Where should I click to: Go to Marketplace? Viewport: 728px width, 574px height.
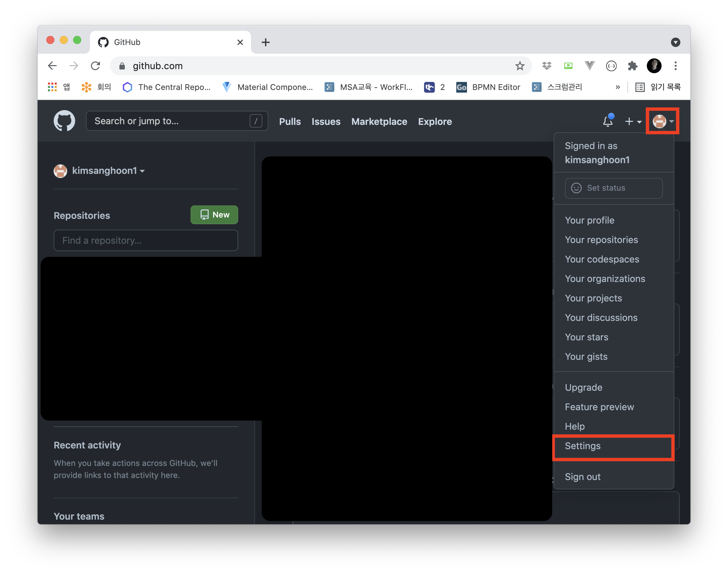click(379, 122)
